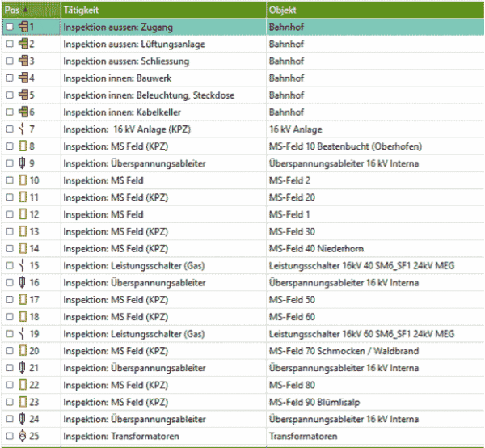The height and width of the screenshot is (448, 485).
Task: Click the surge arrester icon in row 9
Action: tap(22, 163)
